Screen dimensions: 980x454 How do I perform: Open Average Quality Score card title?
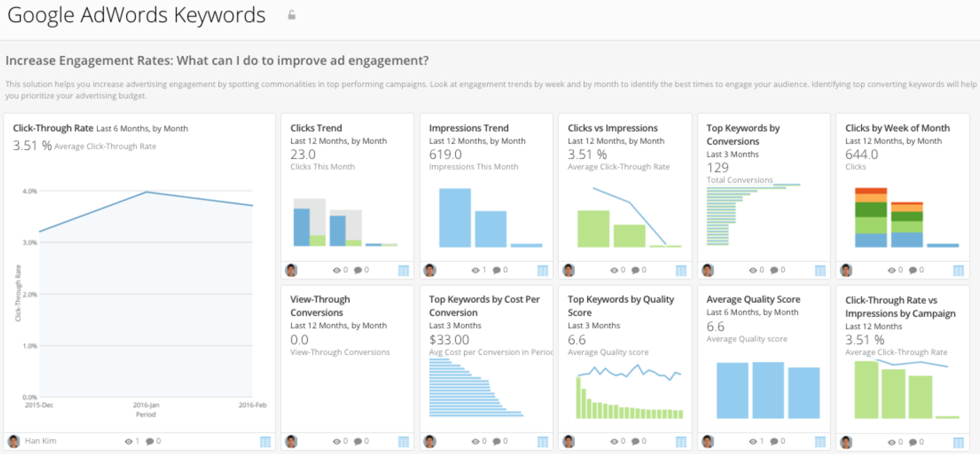tap(753, 299)
